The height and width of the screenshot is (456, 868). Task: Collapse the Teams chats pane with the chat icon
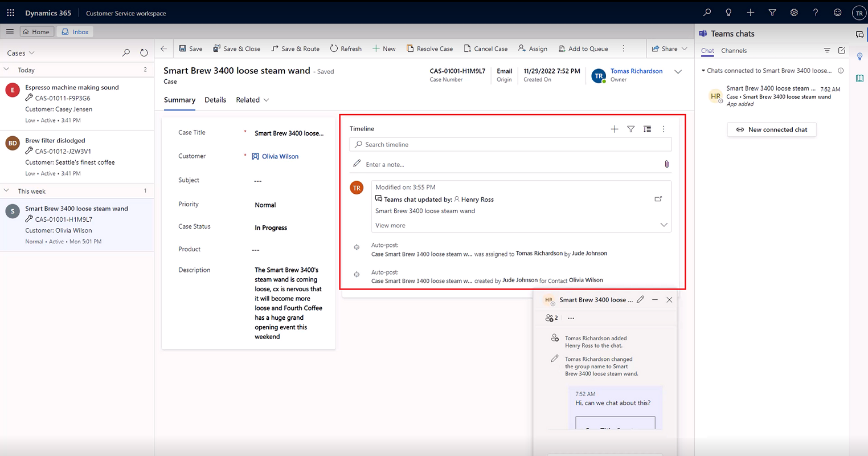coord(859,34)
